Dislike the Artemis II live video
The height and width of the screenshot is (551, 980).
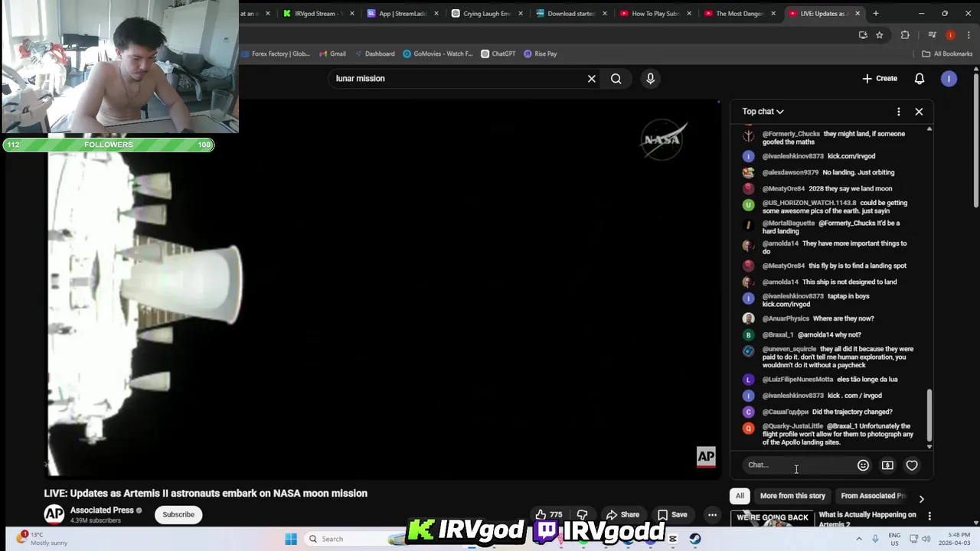(x=582, y=514)
